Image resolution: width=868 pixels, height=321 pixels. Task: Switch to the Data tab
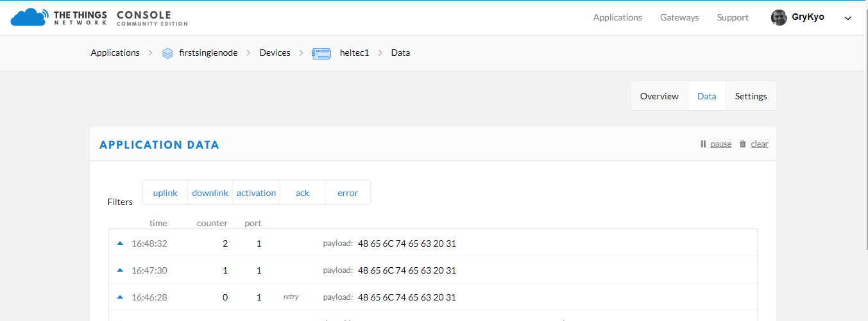(707, 96)
